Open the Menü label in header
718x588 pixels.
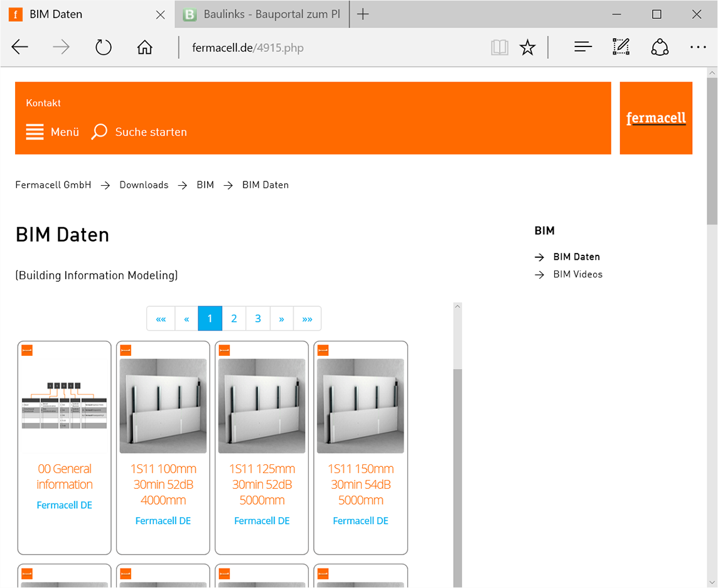coord(65,132)
